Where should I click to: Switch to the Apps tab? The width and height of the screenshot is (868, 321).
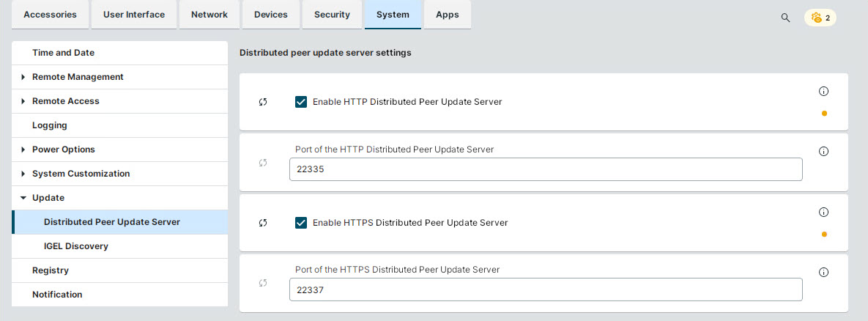(448, 15)
